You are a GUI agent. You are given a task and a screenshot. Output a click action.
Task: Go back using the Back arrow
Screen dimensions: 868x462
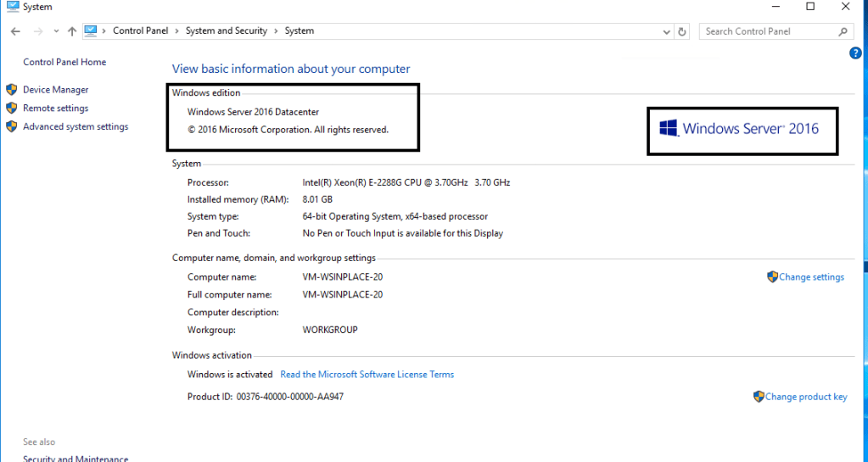click(15, 31)
